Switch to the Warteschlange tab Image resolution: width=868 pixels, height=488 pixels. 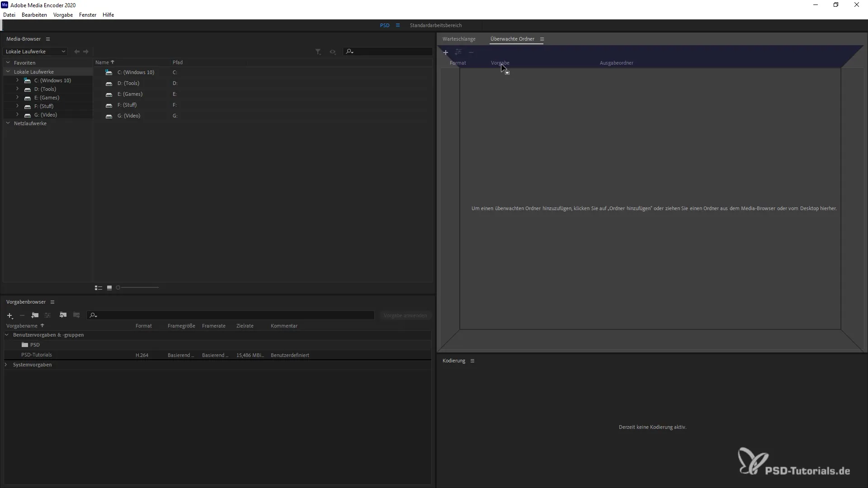(x=459, y=39)
